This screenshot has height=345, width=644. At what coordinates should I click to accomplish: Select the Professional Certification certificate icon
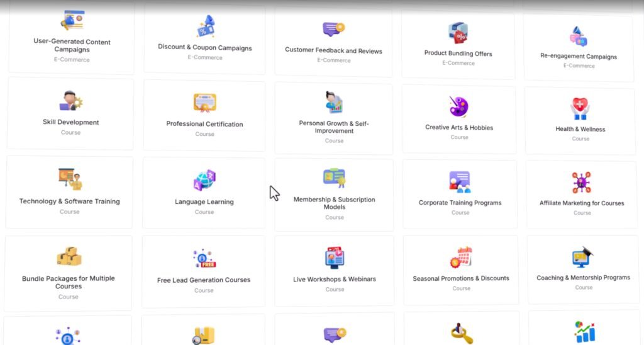click(204, 103)
